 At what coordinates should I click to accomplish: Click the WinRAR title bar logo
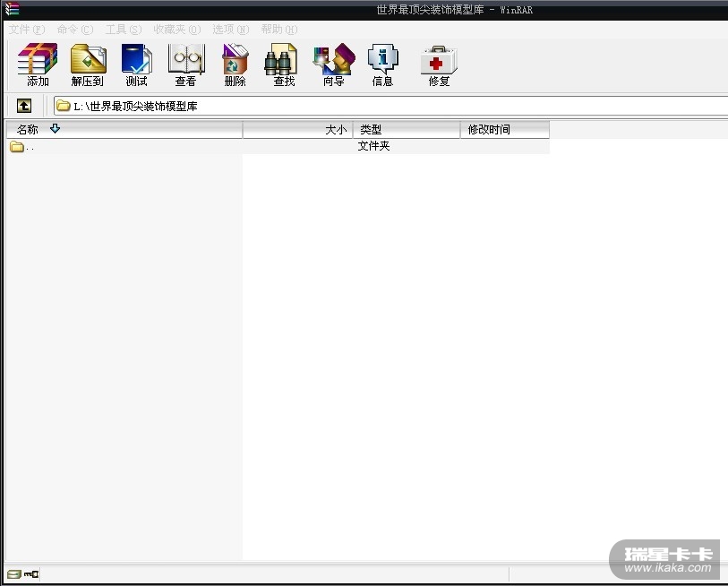point(12,9)
